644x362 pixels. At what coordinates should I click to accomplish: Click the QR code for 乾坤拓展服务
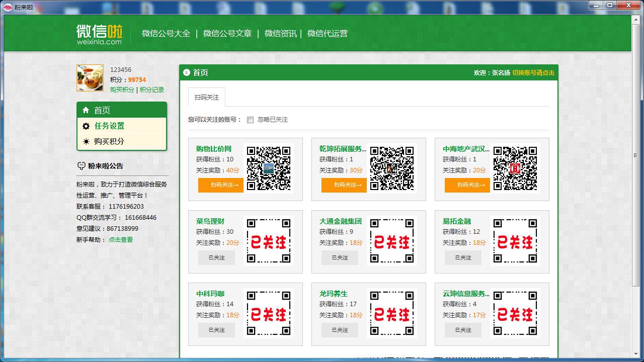coord(392,167)
